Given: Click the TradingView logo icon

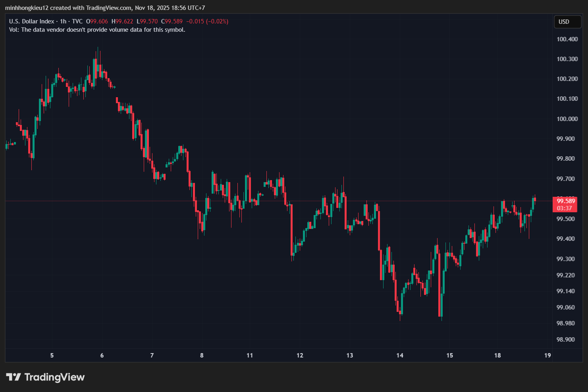Looking at the screenshot, I should (x=13, y=377).
